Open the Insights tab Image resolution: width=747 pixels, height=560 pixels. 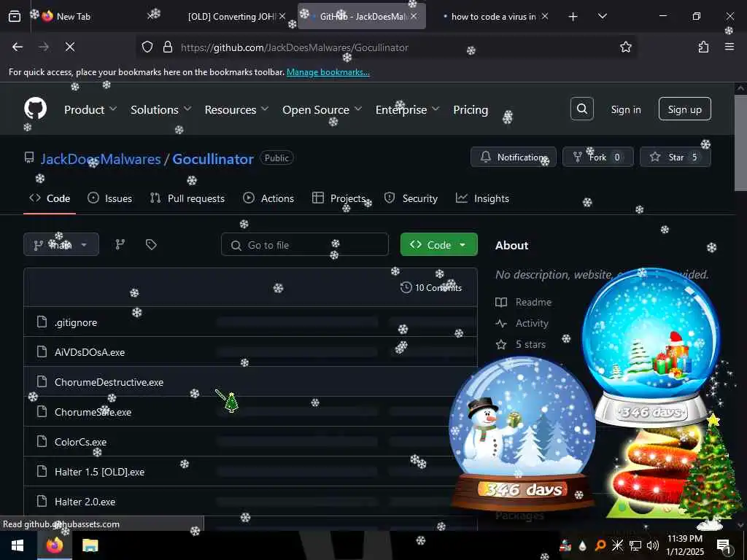[483, 198]
